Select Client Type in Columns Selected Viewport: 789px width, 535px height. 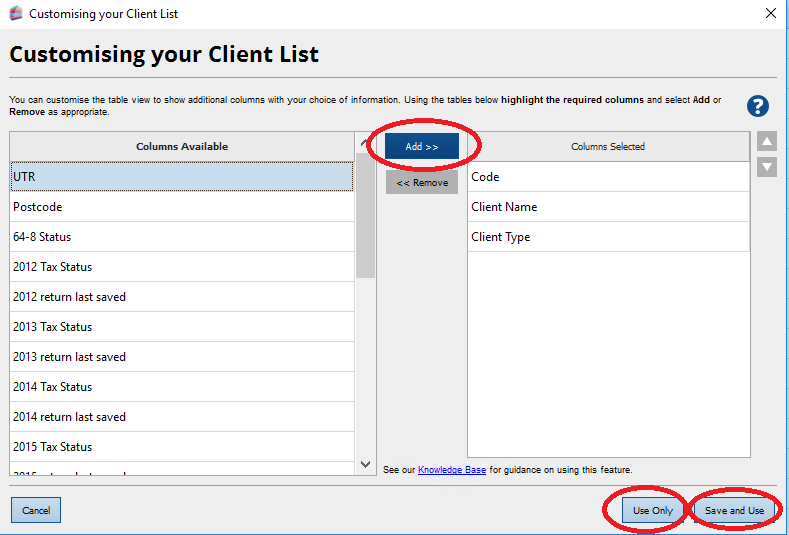tap(608, 237)
